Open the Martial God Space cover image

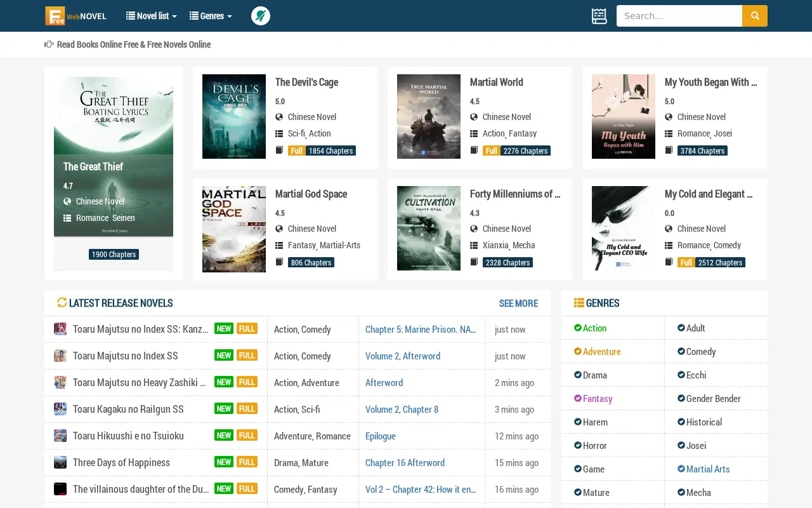pyautogui.click(x=234, y=229)
